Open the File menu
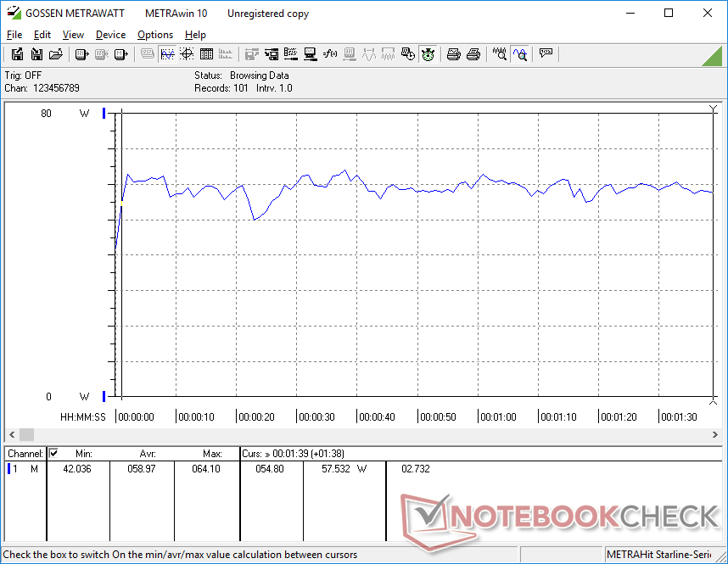 pyautogui.click(x=14, y=35)
